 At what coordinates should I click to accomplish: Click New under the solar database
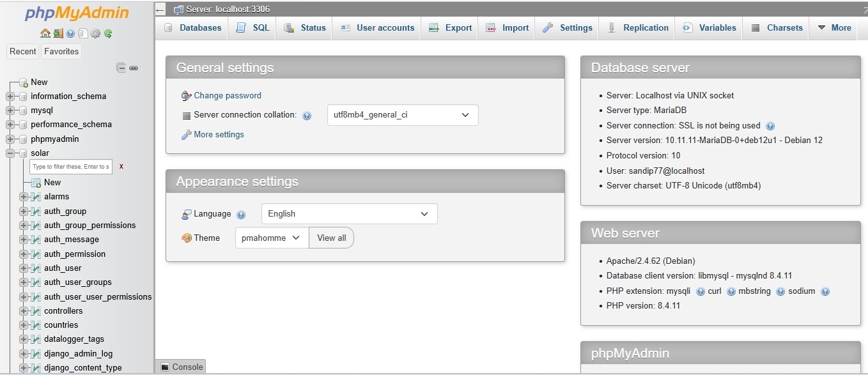tap(52, 183)
